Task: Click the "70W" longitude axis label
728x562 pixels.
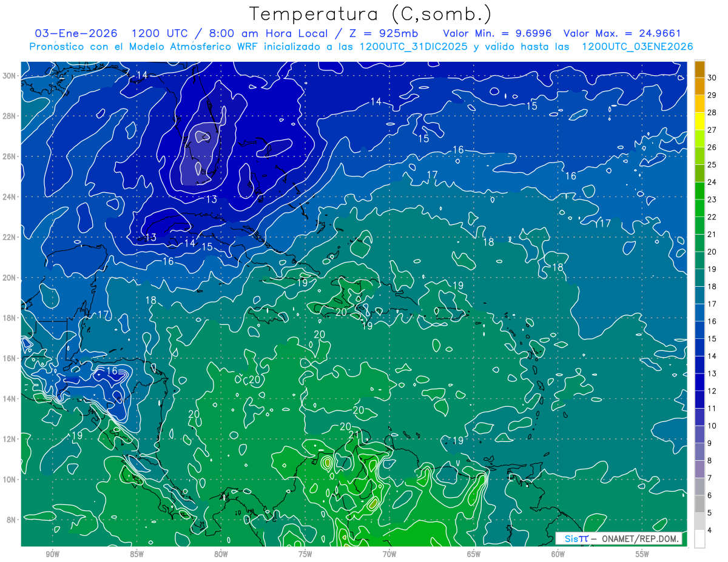Action: coord(389,554)
